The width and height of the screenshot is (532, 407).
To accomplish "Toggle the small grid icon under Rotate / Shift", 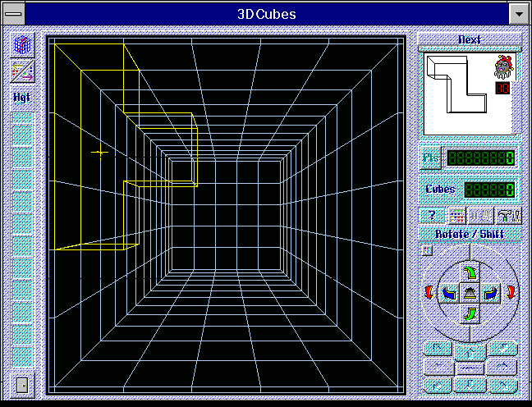I will pos(426,250).
